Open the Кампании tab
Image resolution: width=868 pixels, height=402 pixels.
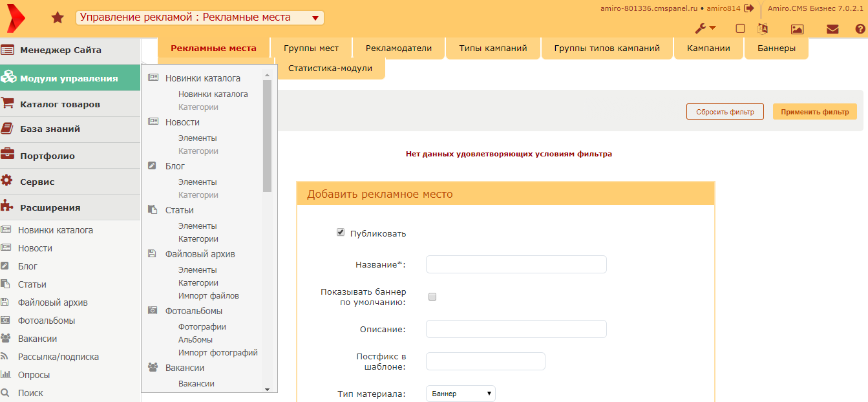click(708, 47)
